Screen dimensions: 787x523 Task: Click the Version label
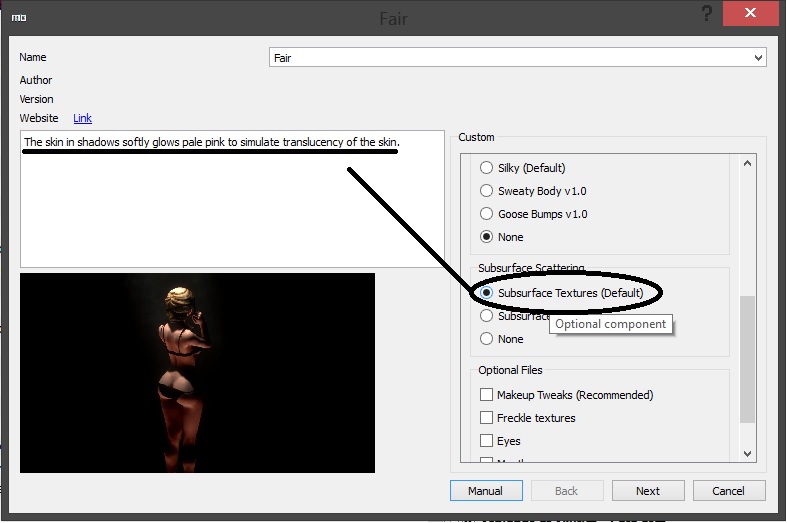(36, 99)
